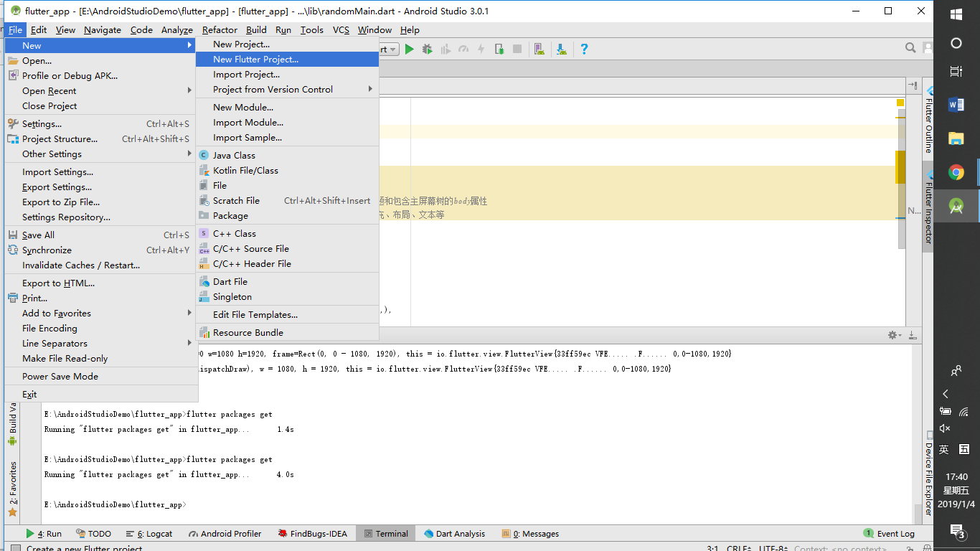Image resolution: width=980 pixels, height=551 pixels.
Task: Click the Debug bug icon in toolbar
Action: (428, 49)
